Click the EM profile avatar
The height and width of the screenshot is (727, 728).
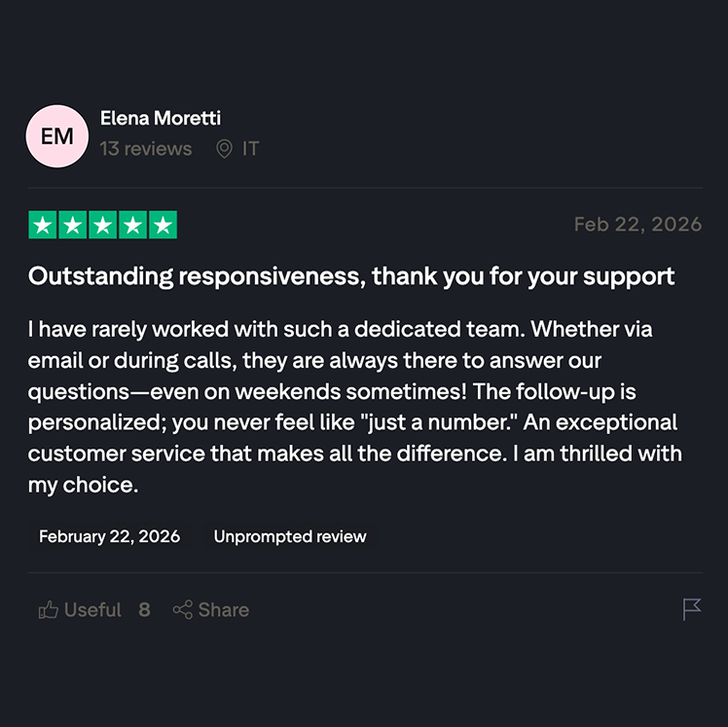coord(57,136)
